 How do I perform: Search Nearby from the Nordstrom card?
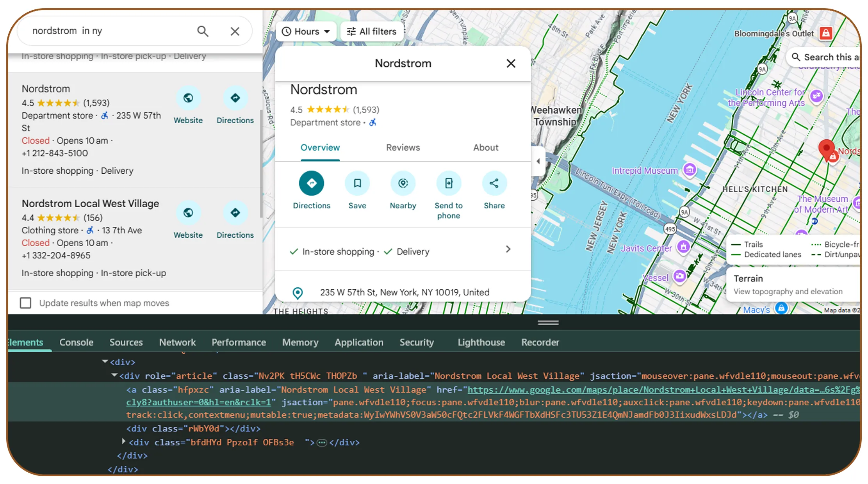(403, 183)
